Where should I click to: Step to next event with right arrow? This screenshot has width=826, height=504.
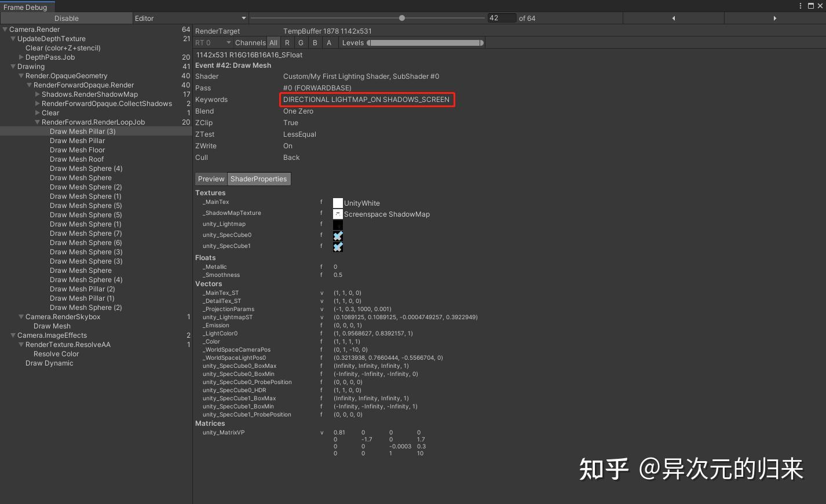pos(775,18)
